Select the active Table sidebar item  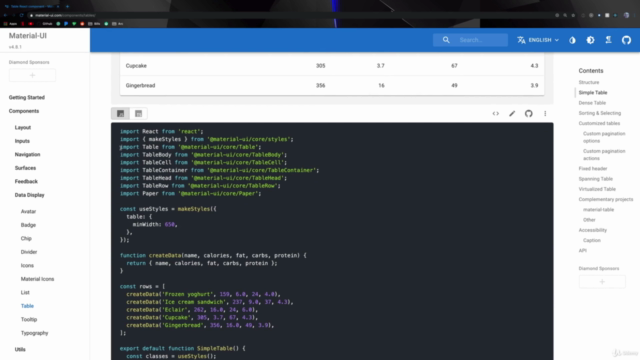[27, 306]
